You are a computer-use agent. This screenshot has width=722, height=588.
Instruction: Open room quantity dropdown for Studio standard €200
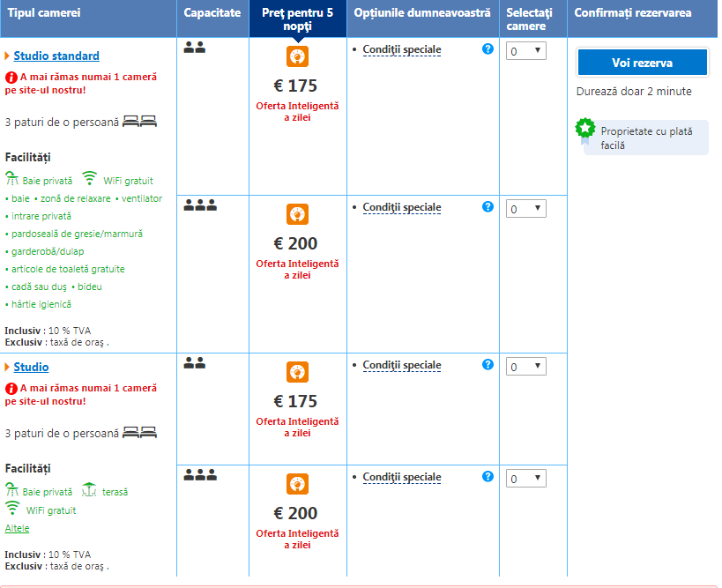click(x=526, y=209)
